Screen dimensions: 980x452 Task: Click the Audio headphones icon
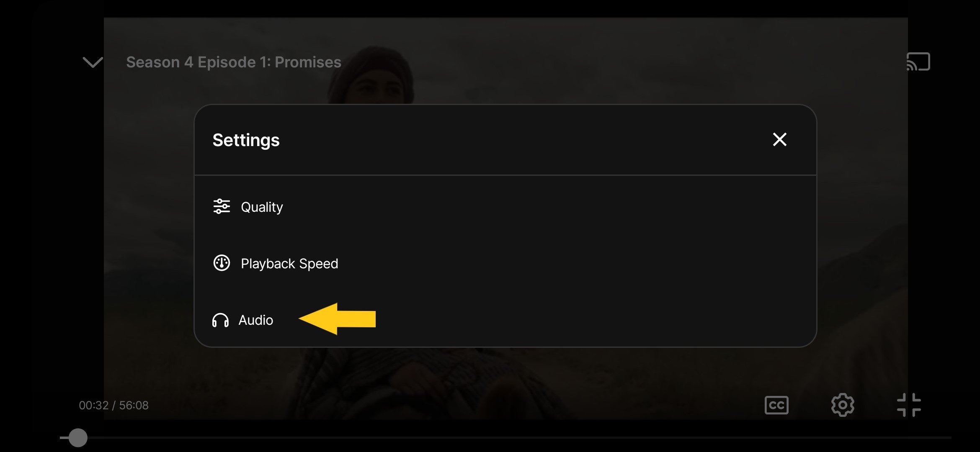pos(220,320)
